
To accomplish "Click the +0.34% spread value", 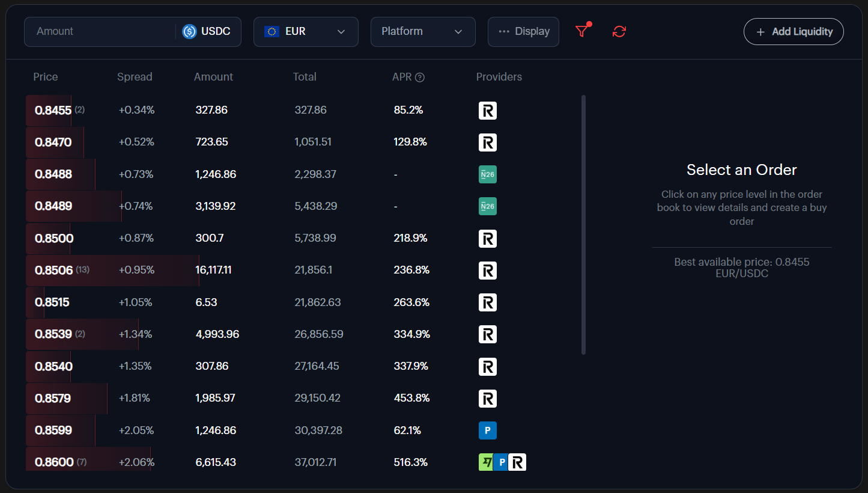I will pos(137,111).
